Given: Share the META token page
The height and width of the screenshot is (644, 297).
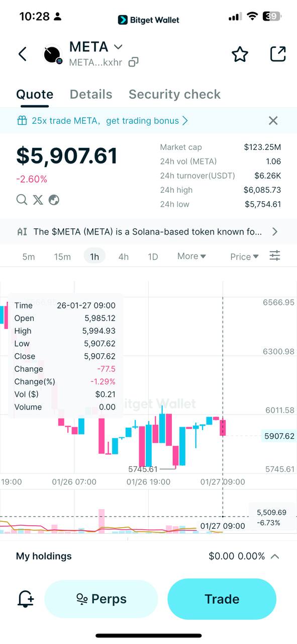Looking at the screenshot, I should [278, 54].
